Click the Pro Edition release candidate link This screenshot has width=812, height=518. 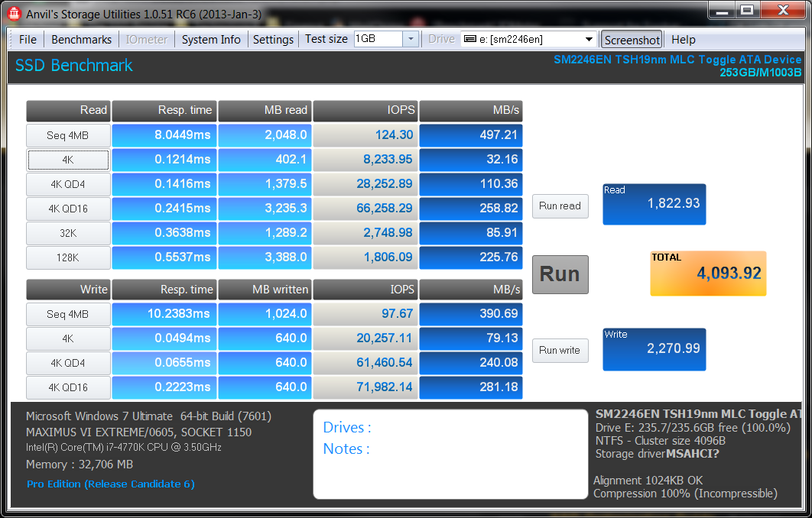pos(111,484)
